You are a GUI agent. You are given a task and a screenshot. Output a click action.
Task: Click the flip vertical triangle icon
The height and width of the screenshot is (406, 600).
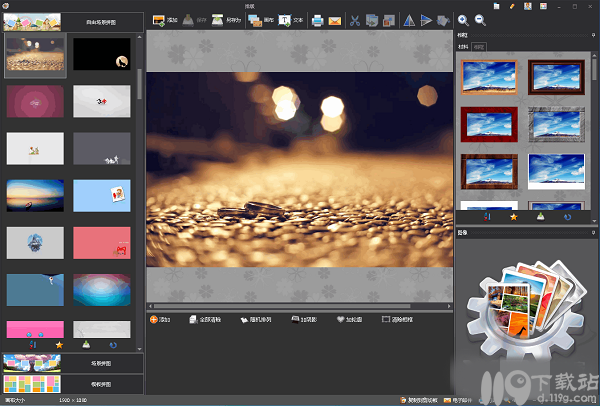click(x=426, y=21)
